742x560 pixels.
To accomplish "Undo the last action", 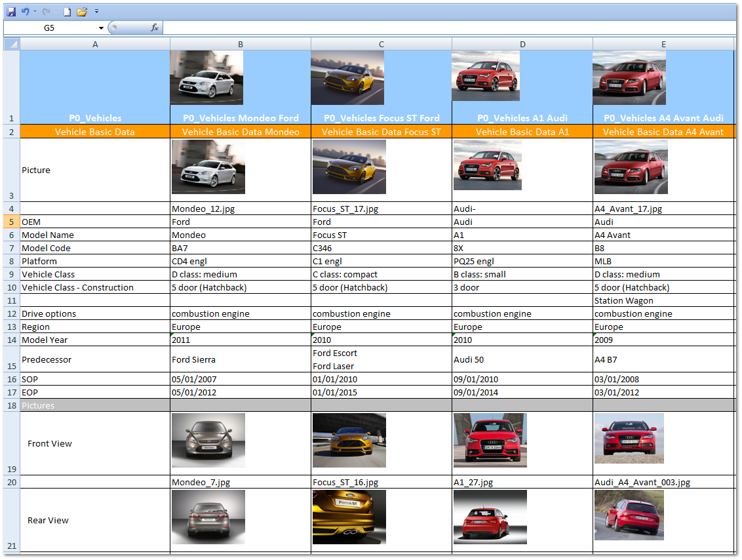I will click(25, 11).
